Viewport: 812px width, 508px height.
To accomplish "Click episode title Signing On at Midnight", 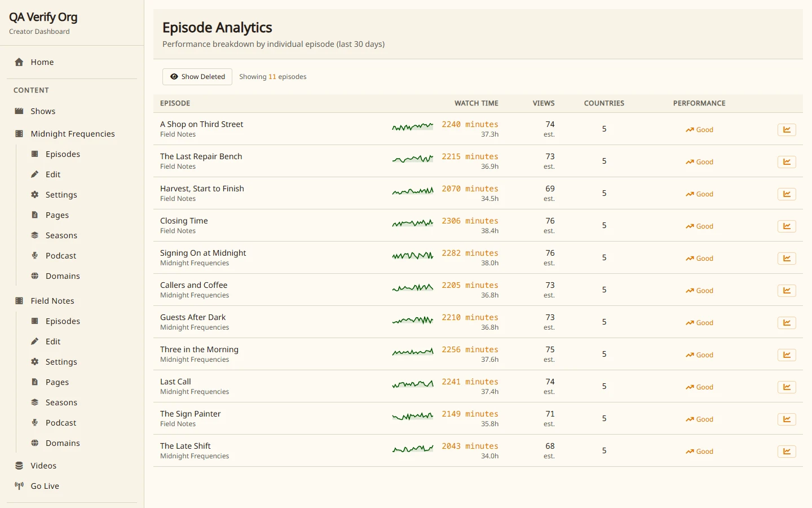I will click(203, 253).
